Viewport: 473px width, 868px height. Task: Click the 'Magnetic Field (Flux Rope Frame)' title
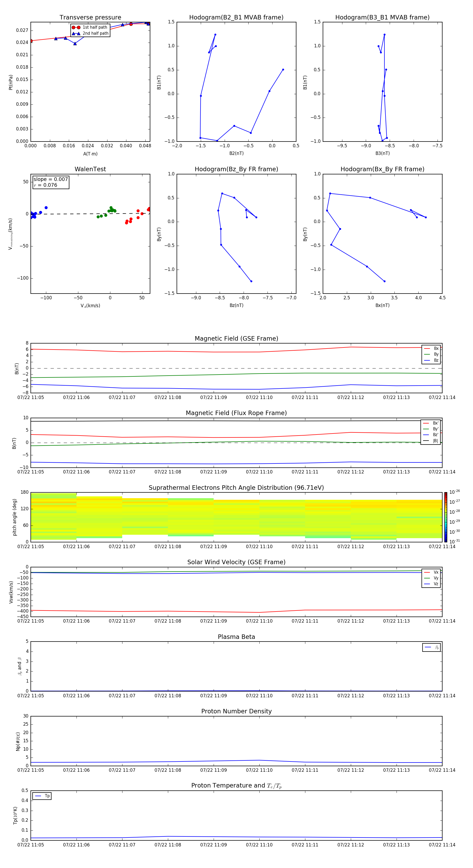click(236, 413)
